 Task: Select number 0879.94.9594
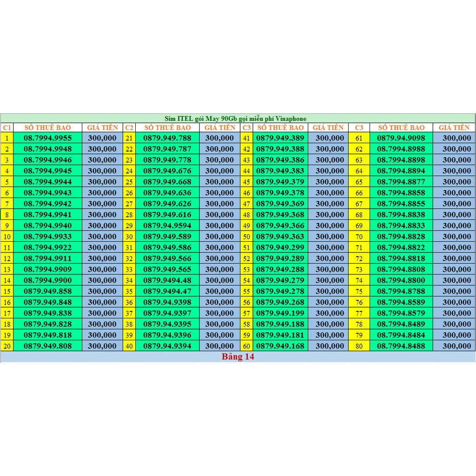tap(167, 225)
